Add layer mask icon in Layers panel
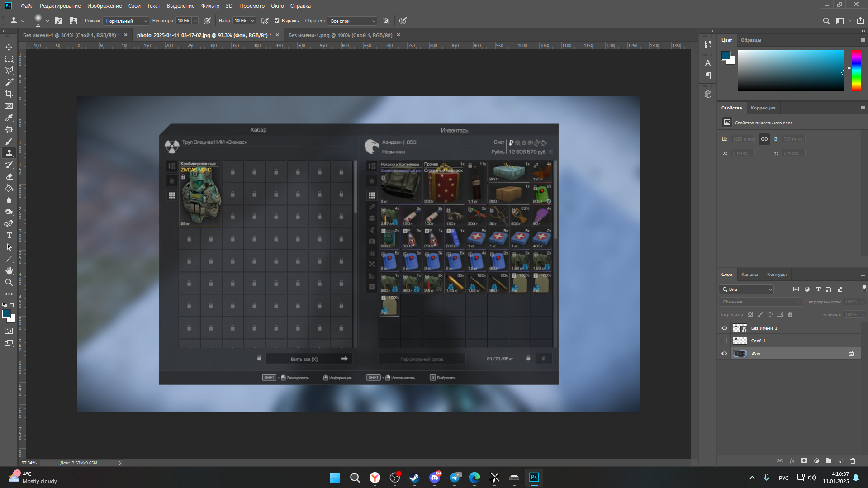868x488 pixels. 804,461
